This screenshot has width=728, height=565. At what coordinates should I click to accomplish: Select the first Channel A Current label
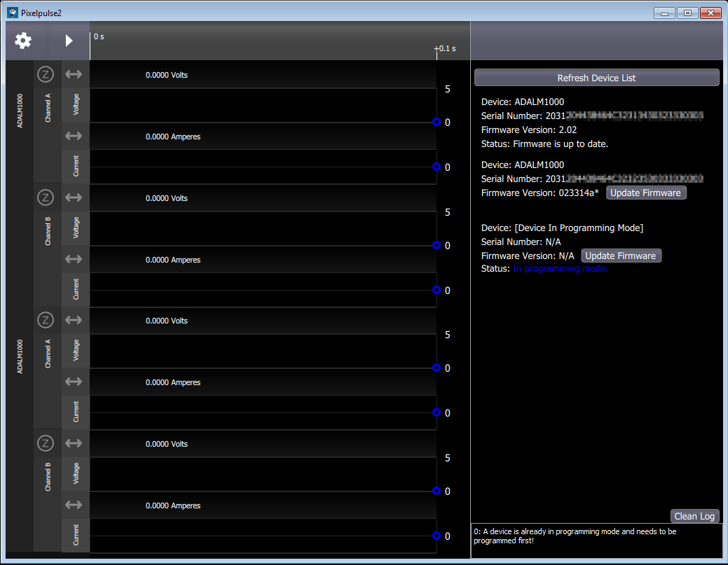point(76,167)
